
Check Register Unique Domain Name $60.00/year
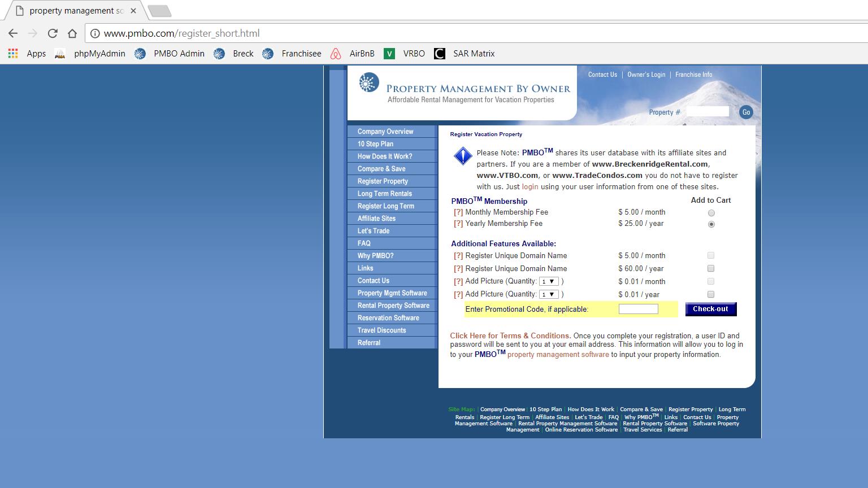[711, 268]
